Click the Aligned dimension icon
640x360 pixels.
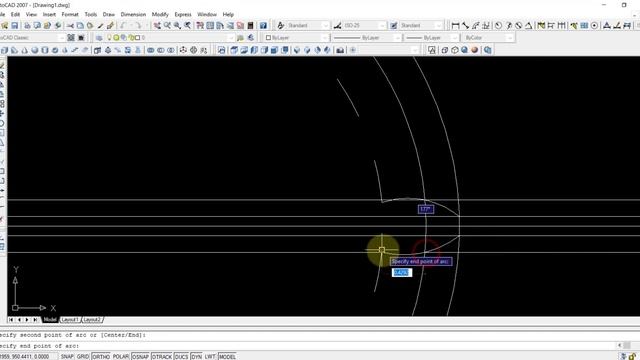(x=466, y=25)
